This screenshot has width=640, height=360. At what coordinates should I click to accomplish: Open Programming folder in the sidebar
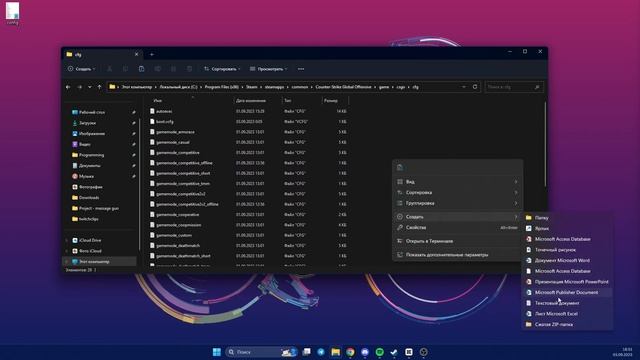tap(91, 155)
